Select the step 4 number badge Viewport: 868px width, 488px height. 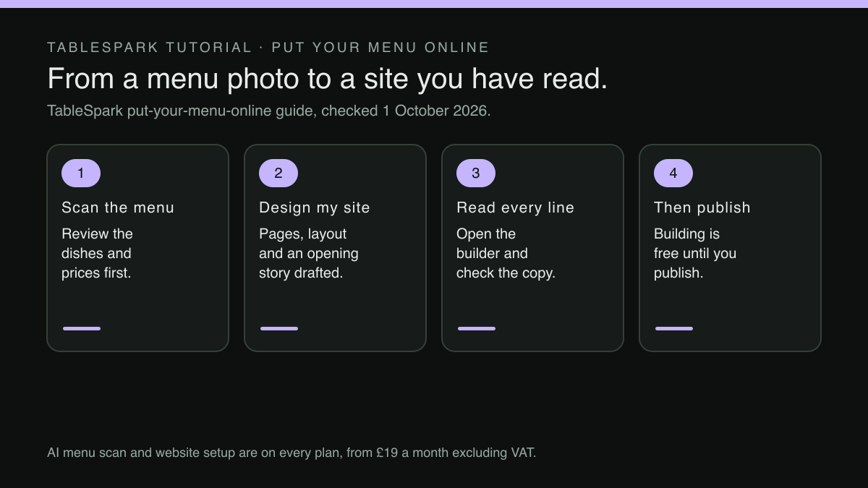pos(673,174)
